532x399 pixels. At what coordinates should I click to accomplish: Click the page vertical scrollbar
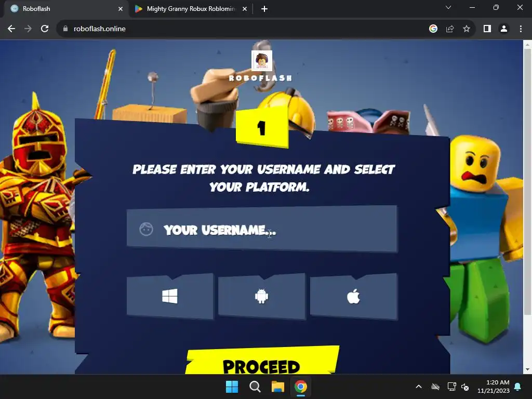[527, 181]
